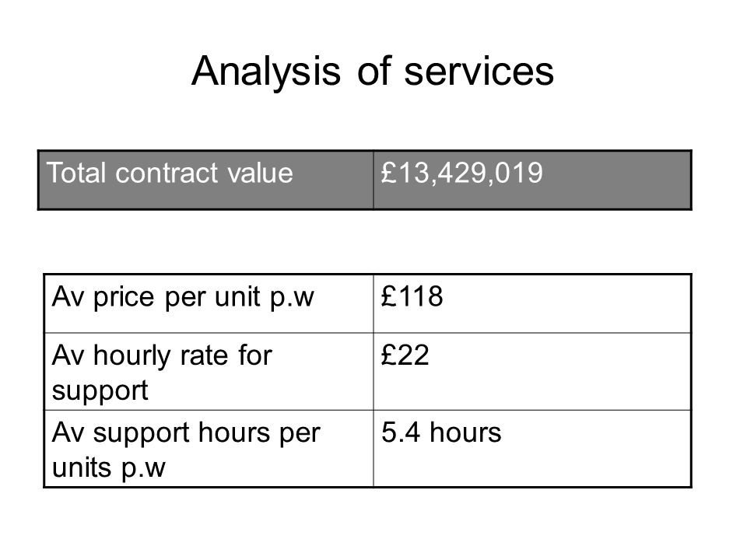The width and height of the screenshot is (747, 560).
Task: Click Av support hours per units p.w cell
Action: (x=209, y=449)
